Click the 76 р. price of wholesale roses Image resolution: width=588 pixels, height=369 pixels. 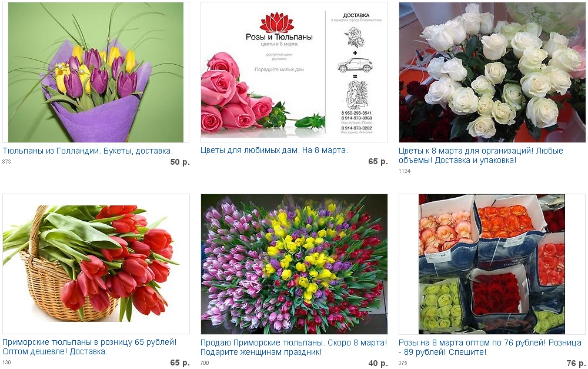tap(576, 363)
